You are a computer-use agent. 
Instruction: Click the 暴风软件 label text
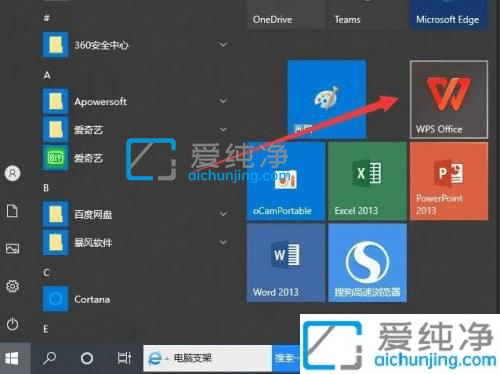click(x=93, y=243)
